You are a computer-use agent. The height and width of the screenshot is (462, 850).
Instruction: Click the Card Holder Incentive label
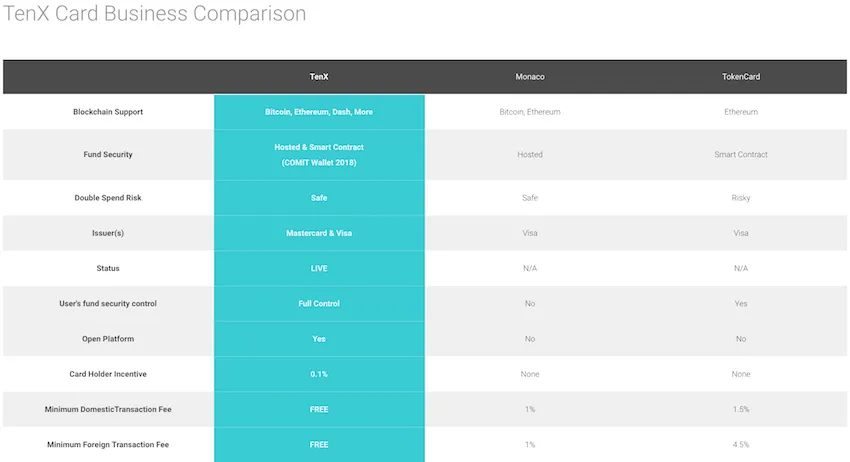pyautogui.click(x=108, y=374)
